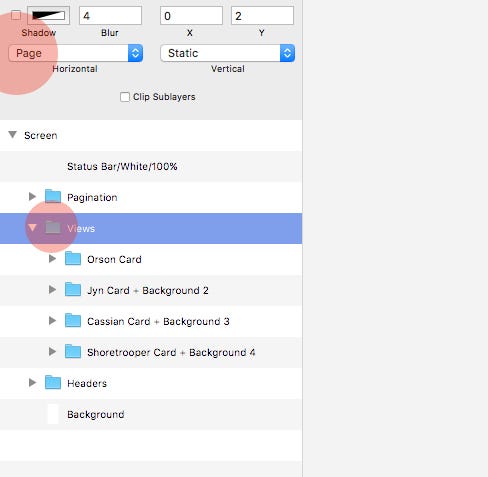Click the Background layer thumbnail
The image size is (488, 477).
[53, 414]
